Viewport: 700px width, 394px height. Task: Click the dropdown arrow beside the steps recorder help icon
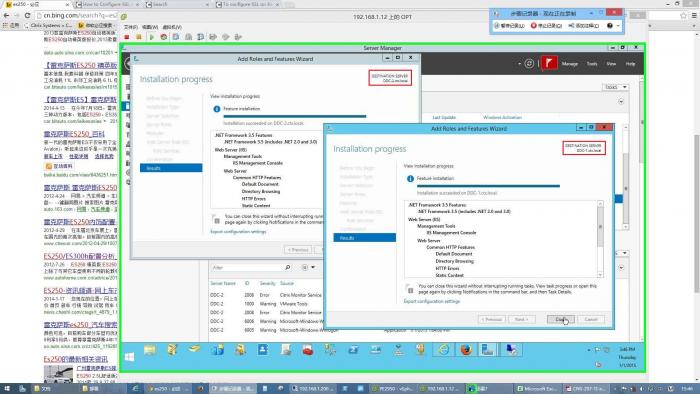pyautogui.click(x=618, y=26)
